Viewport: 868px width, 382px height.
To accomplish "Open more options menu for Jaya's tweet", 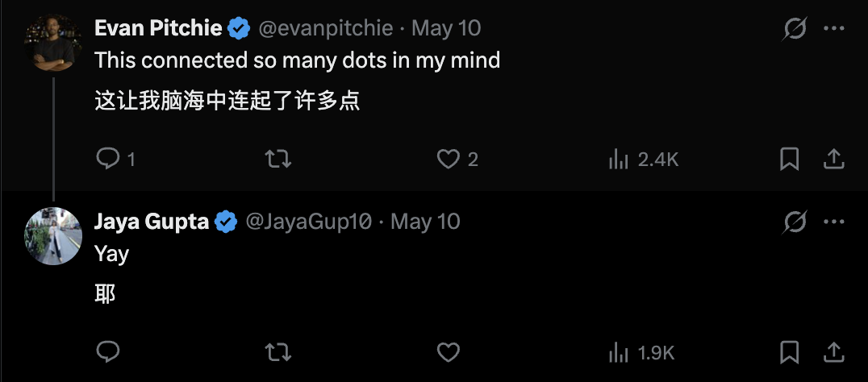I will tap(833, 222).
